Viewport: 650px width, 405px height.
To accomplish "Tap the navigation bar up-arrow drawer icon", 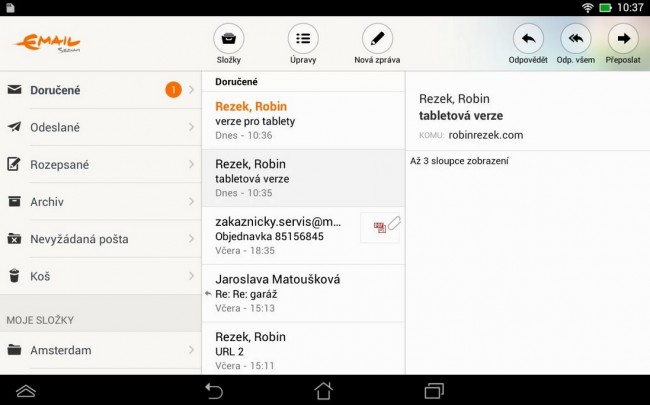I will point(26,390).
